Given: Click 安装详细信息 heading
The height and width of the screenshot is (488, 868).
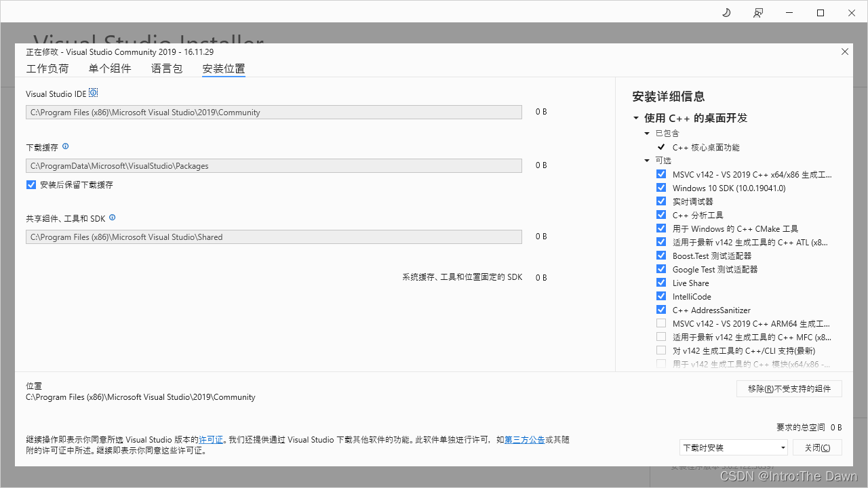Looking at the screenshot, I should coord(669,96).
